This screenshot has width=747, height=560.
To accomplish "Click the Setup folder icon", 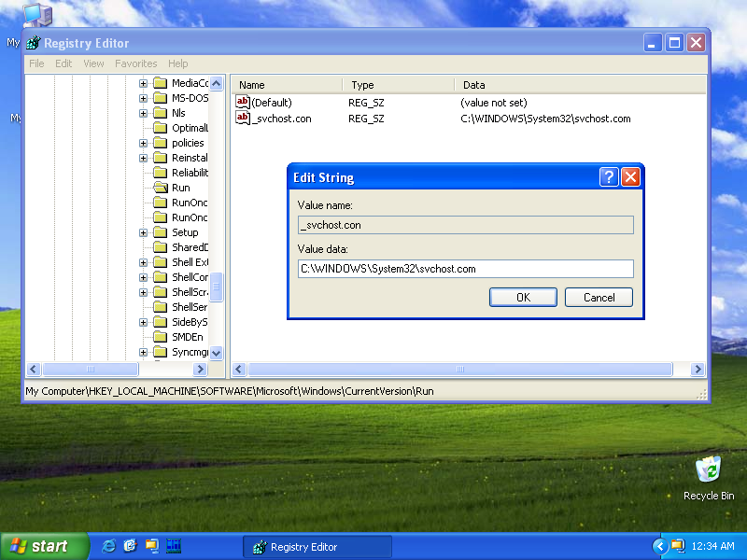I will tap(160, 232).
